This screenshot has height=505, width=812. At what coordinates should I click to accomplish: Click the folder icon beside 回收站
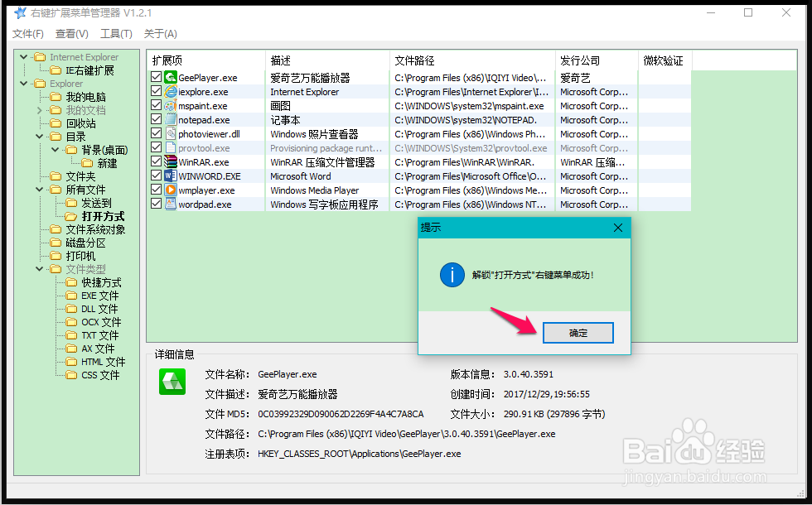56,123
